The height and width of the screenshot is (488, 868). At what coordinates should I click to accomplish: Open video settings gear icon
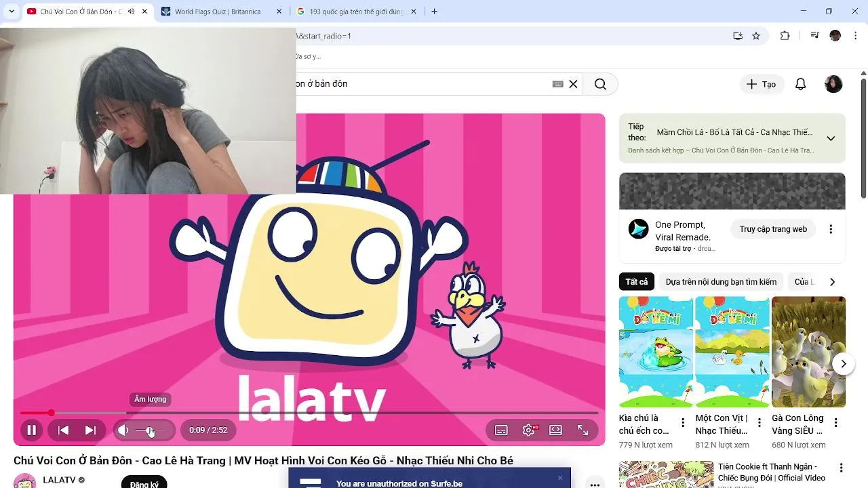click(529, 430)
